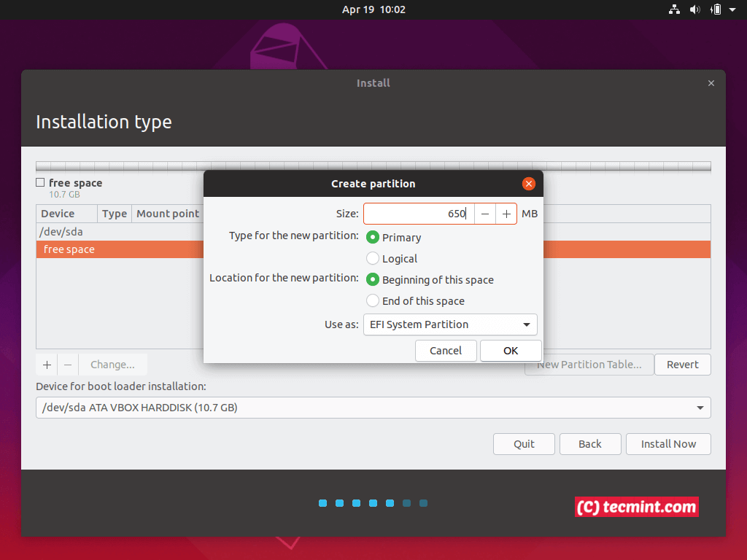747x560 pixels.
Task: Click the Revert button
Action: (x=682, y=364)
